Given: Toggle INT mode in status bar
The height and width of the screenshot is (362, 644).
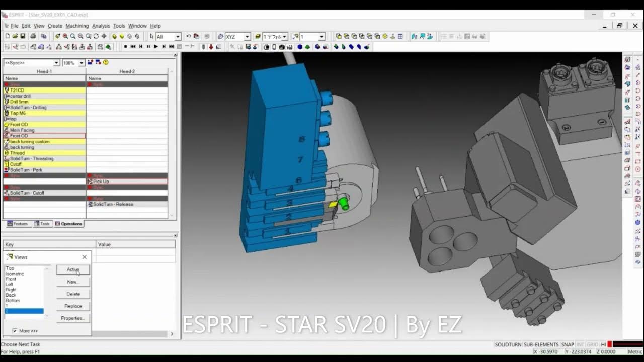Looking at the screenshot, I should tap(580, 344).
